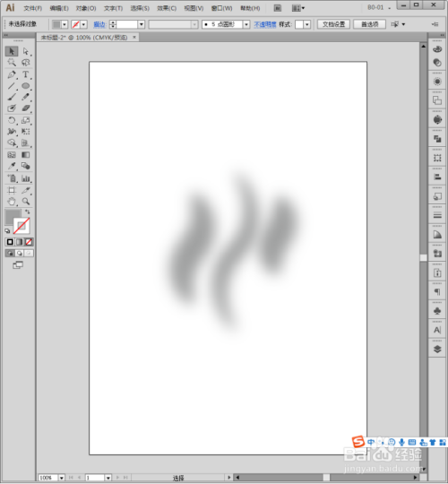Image resolution: width=448 pixels, height=484 pixels.
Task: Select the Column Graph tool
Action: [x=26, y=178]
